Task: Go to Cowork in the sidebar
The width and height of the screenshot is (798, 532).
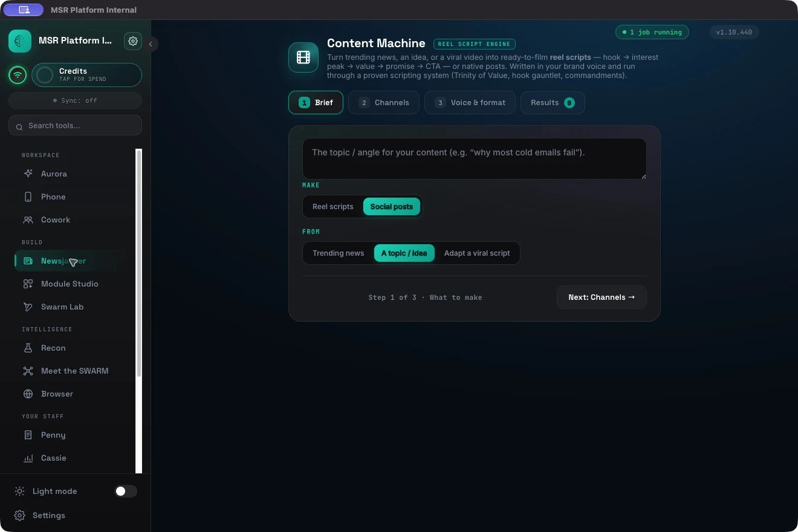Action: (75, 219)
